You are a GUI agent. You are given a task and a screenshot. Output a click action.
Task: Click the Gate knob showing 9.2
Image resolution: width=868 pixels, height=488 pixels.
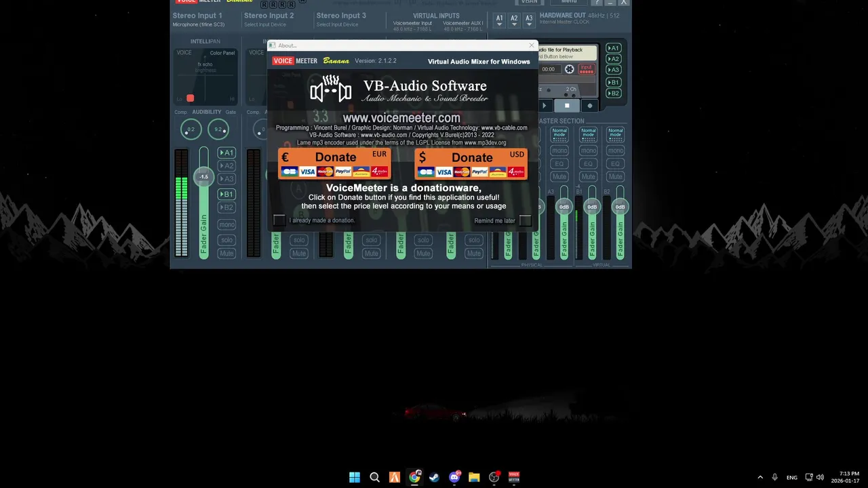[218, 129]
